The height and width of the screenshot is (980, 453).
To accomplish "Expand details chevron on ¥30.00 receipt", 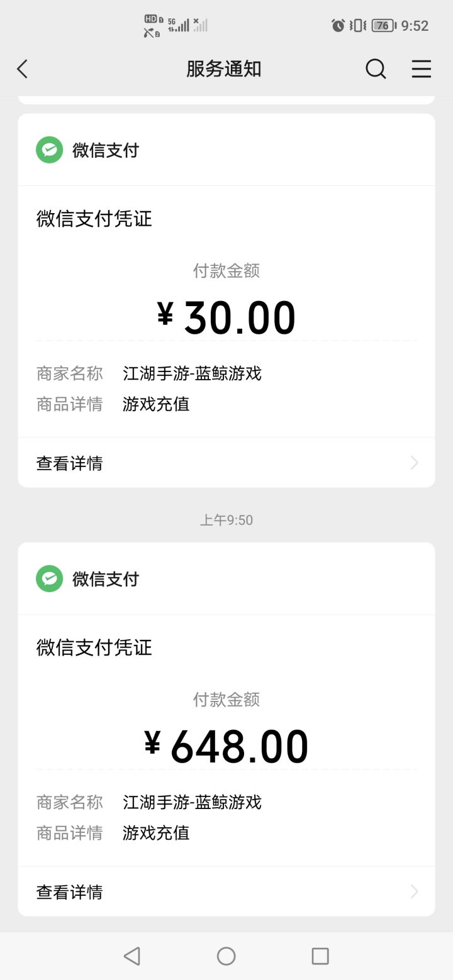I will pyautogui.click(x=414, y=463).
